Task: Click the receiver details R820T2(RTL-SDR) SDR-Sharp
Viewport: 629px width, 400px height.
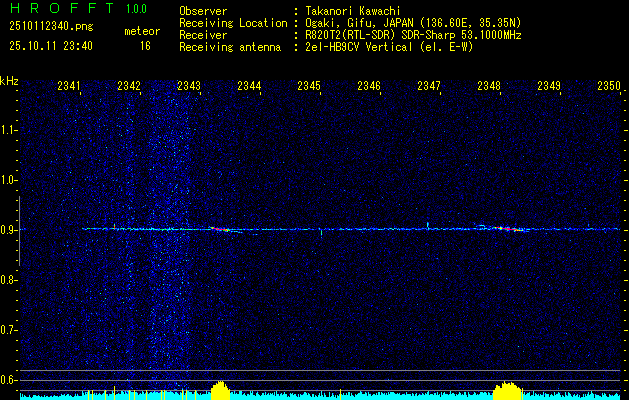Action: click(x=380, y=35)
